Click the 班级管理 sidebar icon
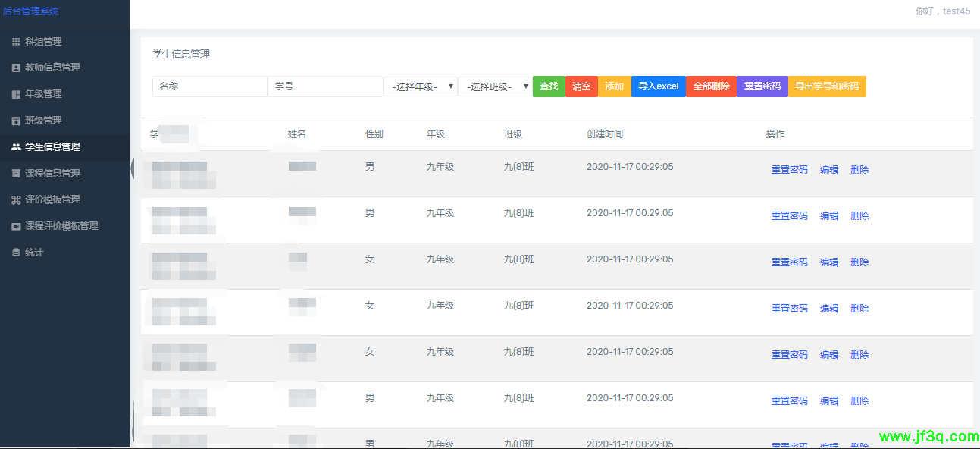This screenshot has width=980, height=449. pos(17,120)
